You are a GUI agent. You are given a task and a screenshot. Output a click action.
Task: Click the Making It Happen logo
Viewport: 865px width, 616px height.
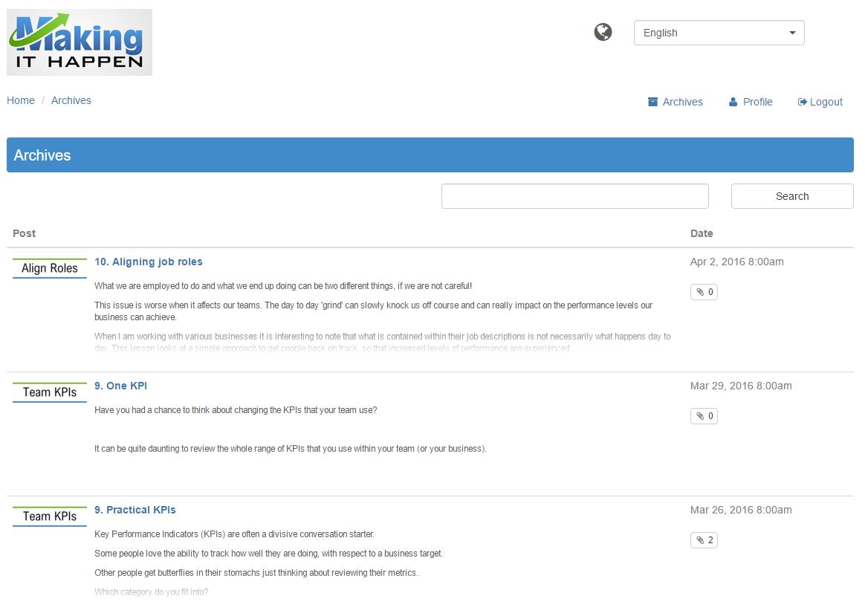(x=80, y=42)
